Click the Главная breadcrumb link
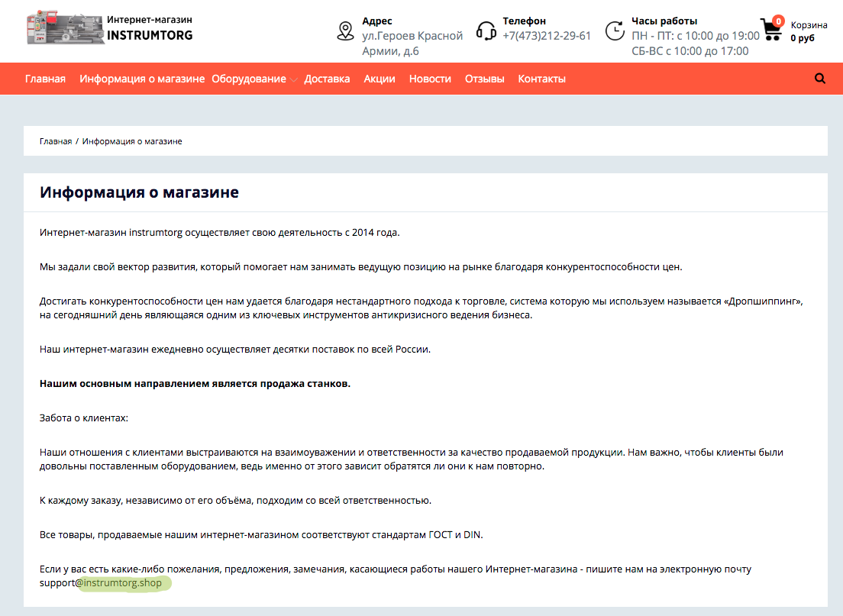Screen dimensions: 843x616 (56, 141)
